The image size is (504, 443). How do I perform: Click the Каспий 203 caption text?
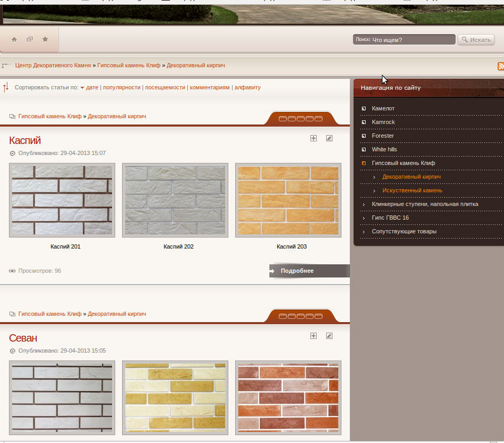tap(292, 246)
